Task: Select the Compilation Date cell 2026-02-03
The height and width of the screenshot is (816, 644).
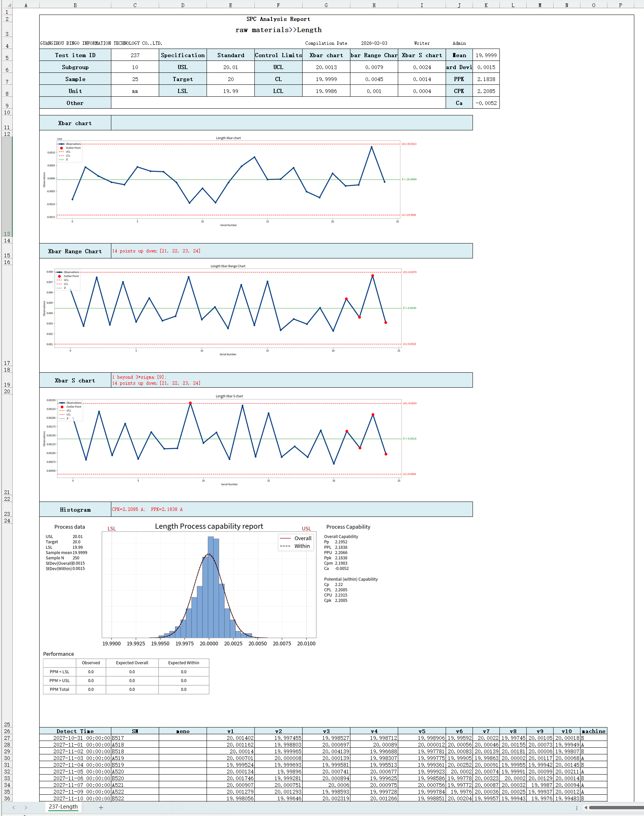Action: click(x=374, y=43)
